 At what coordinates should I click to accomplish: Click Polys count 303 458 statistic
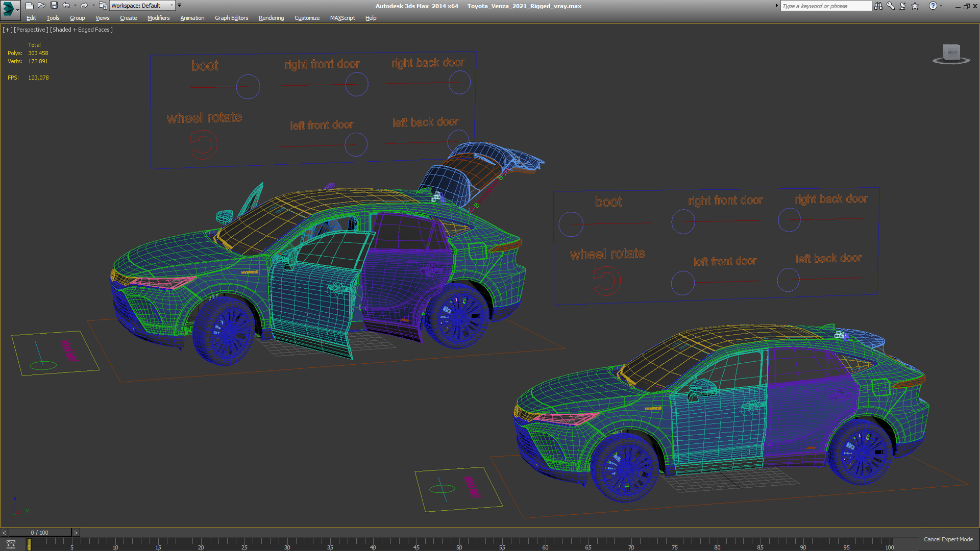38,53
